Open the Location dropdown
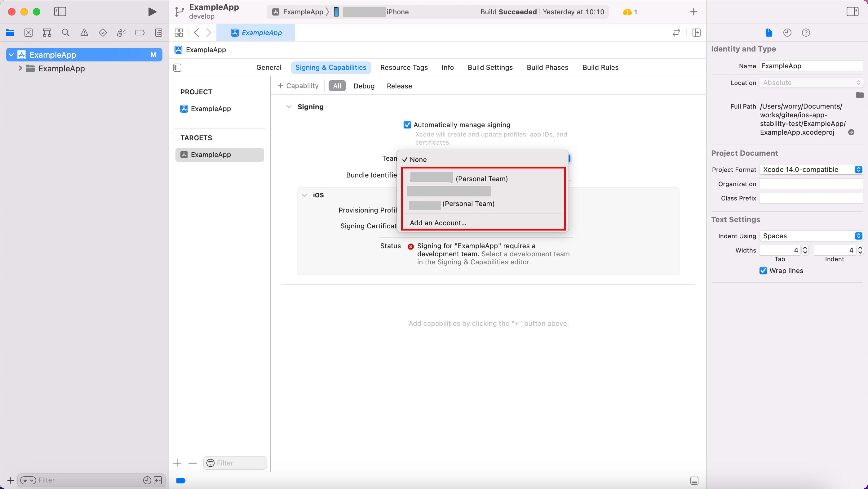Screen dimensions: 868x489 click(811, 83)
